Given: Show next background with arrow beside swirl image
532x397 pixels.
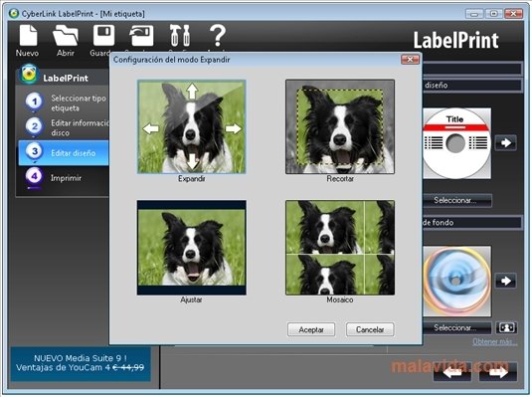Looking at the screenshot, I should coord(505,281).
